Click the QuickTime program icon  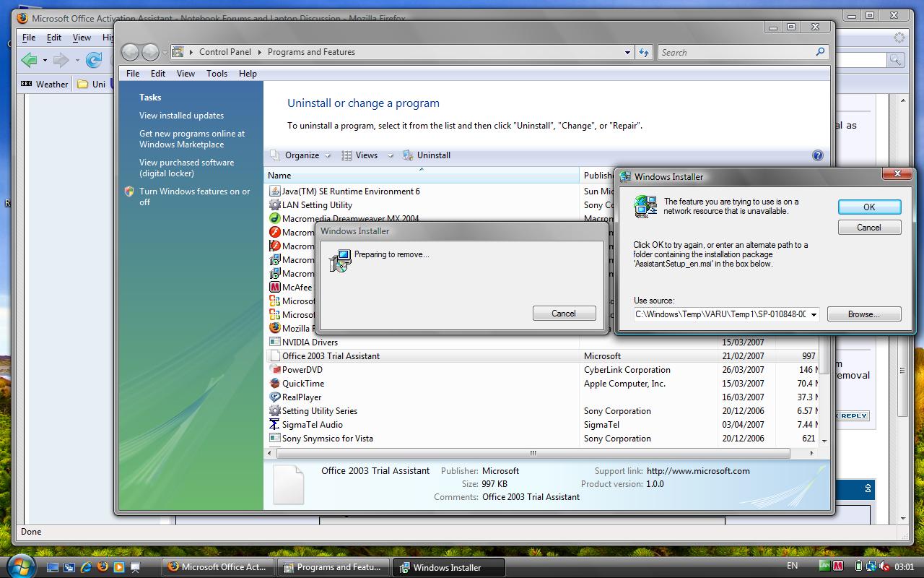coord(274,383)
